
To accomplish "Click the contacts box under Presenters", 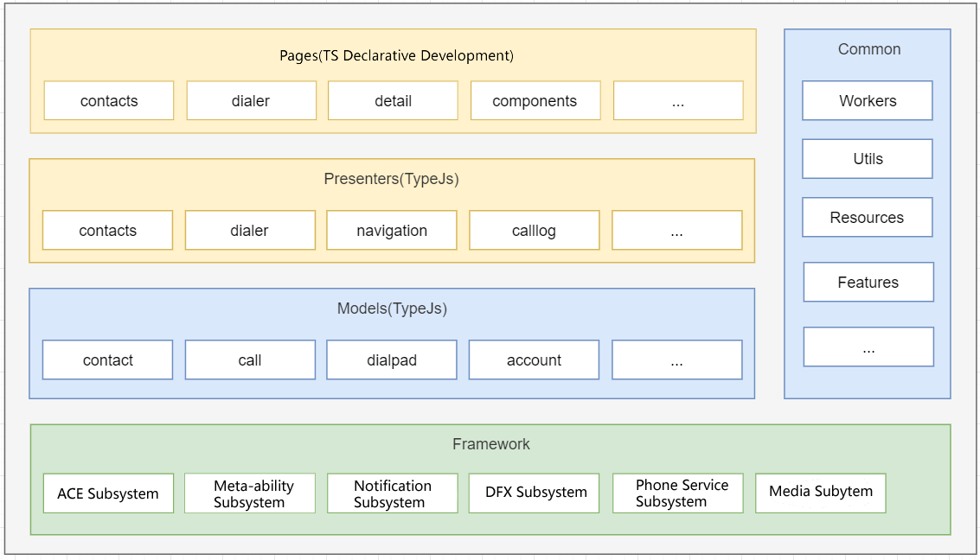I will pos(108,231).
